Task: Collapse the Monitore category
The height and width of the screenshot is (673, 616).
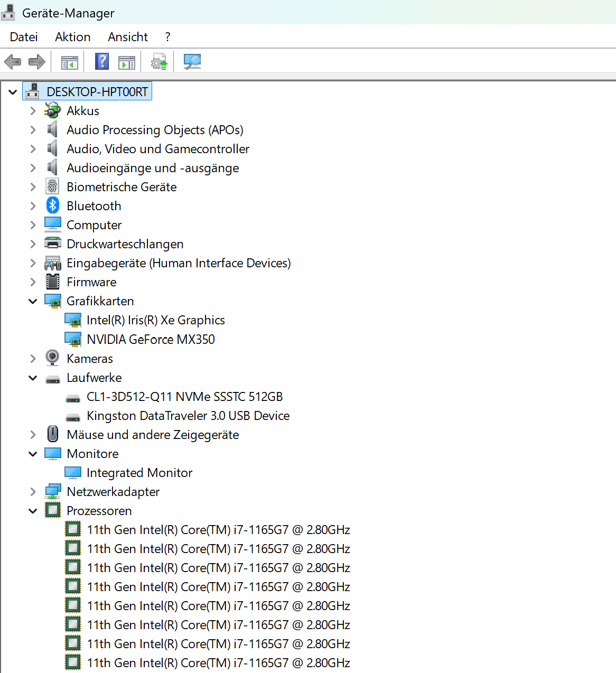Action: tap(33, 454)
